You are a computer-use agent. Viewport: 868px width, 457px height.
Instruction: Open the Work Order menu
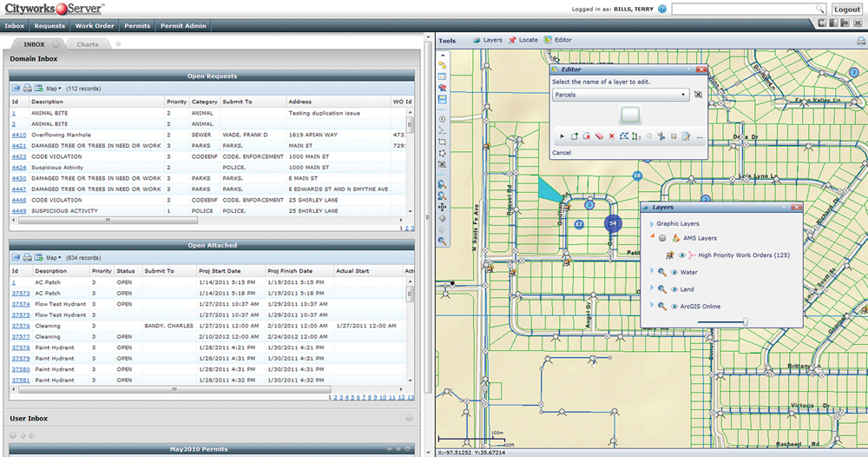coord(95,26)
